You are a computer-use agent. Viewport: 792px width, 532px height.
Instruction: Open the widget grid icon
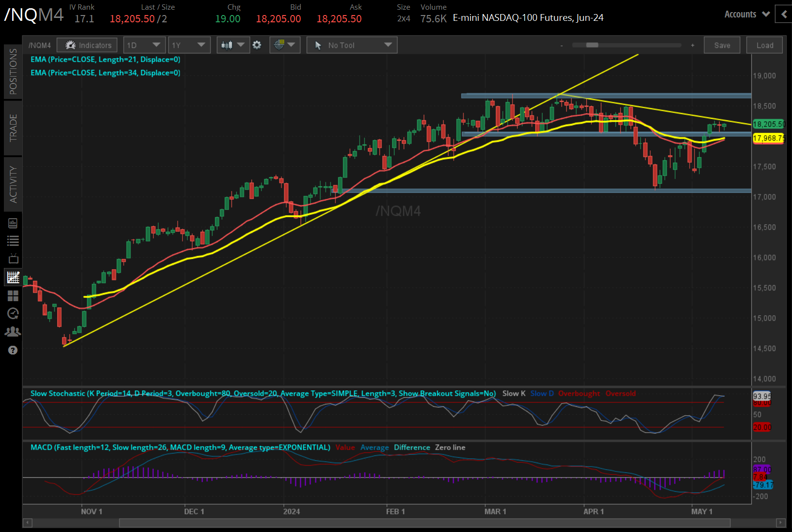13,296
